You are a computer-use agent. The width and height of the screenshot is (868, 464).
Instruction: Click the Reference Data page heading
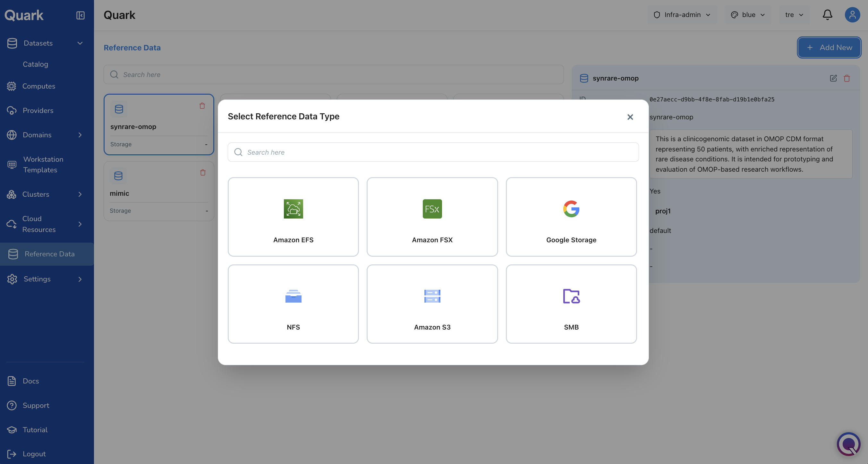(x=132, y=47)
